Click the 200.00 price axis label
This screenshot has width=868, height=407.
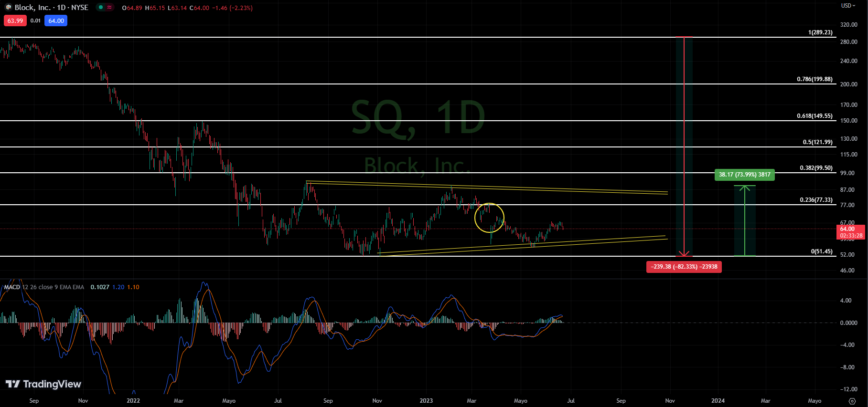tap(848, 84)
